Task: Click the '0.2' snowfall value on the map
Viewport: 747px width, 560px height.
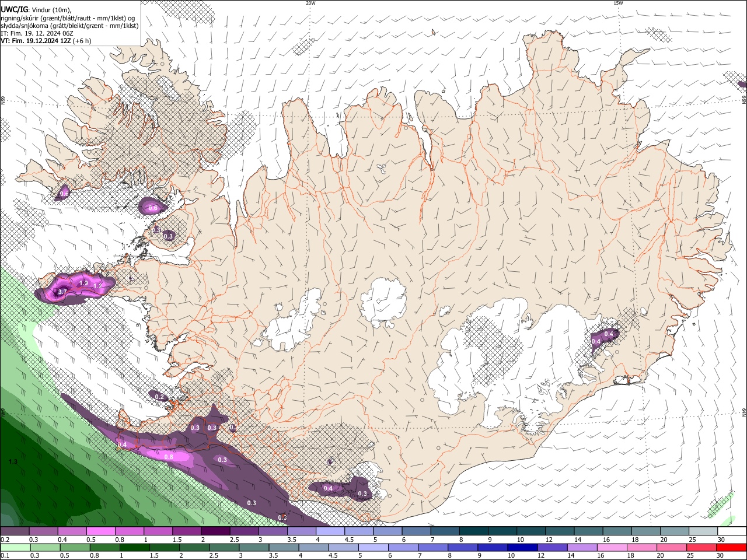Action: coord(159,397)
